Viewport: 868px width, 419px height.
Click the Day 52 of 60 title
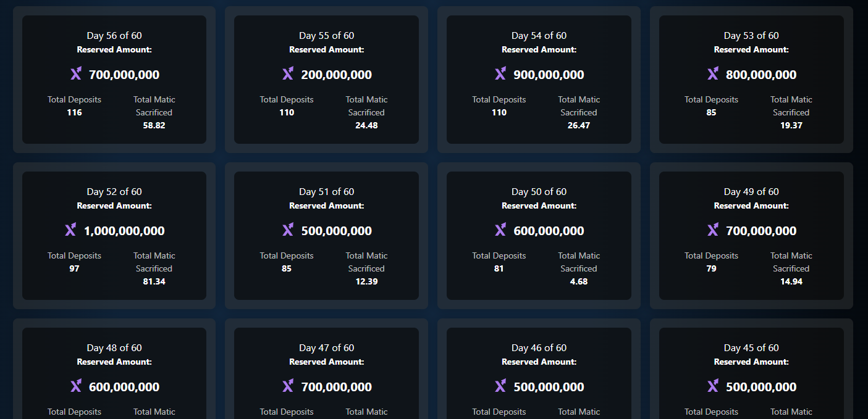click(x=114, y=192)
